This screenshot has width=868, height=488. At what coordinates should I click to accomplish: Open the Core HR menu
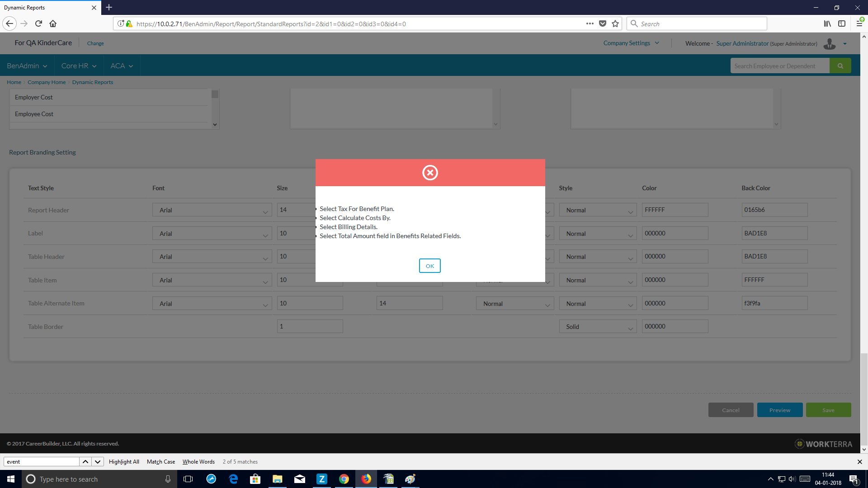(79, 66)
